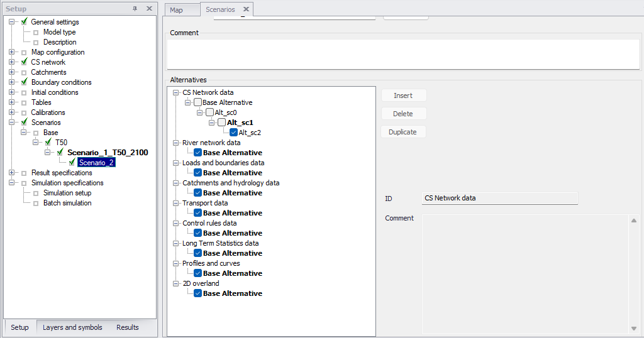Toggle Loads and boundaries Base Alternative checkbox
Viewport: 644px width, 338px height.
tap(197, 173)
